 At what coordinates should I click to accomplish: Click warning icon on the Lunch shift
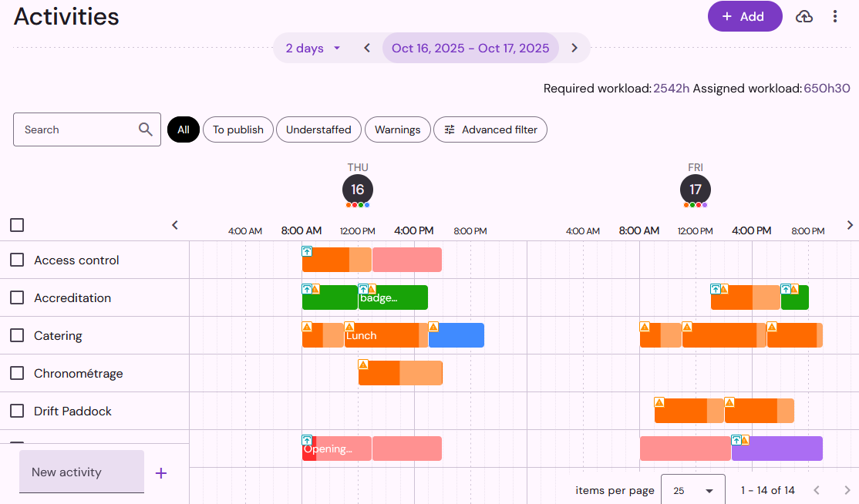(349, 327)
